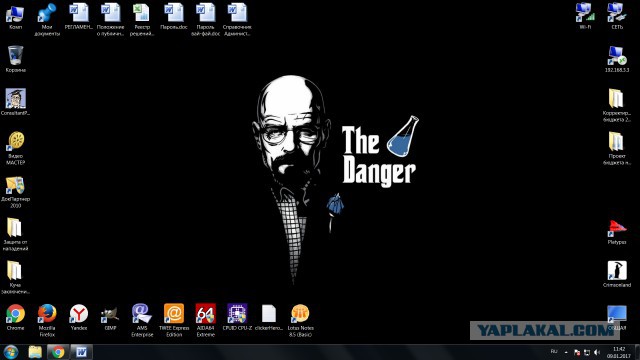Switch to Chrome in the taskbar
Screen dimensions: 640x360
pos(58,352)
